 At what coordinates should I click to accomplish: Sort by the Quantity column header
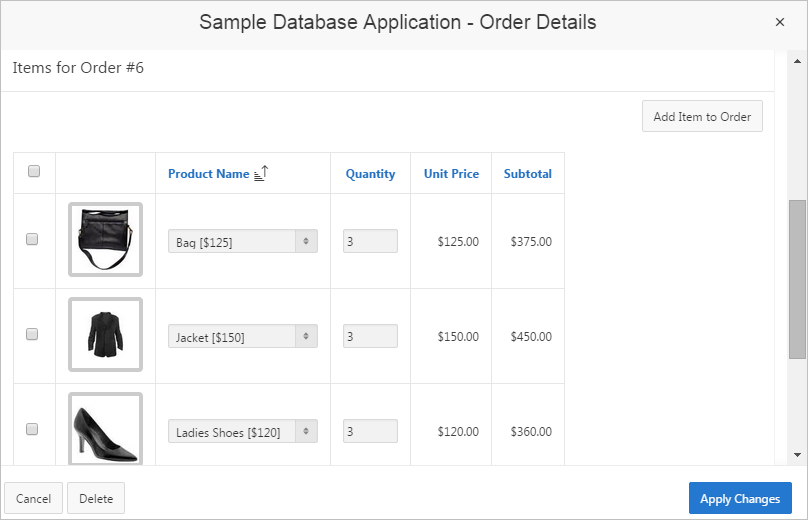pos(370,174)
